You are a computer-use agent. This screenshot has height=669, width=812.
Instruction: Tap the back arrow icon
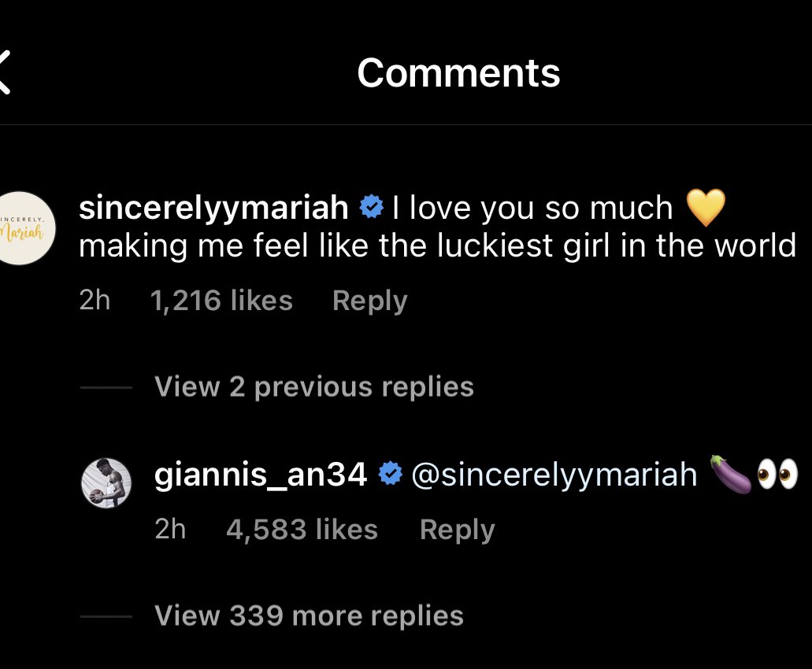tap(6, 72)
